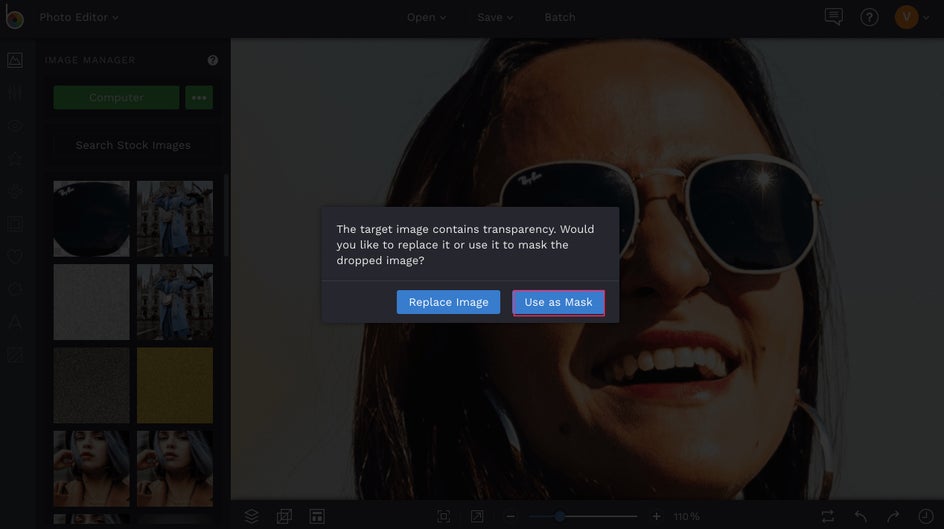944x529 pixels.
Task: Click the undo arrow icon
Action: click(861, 516)
